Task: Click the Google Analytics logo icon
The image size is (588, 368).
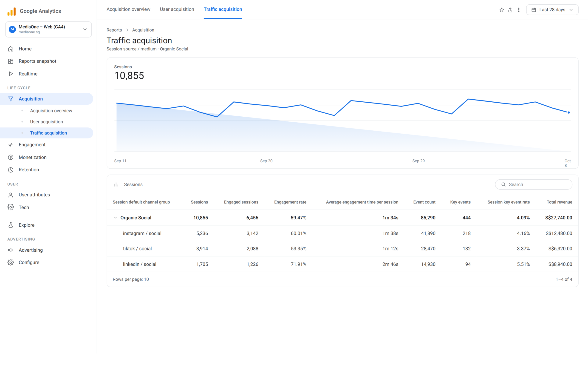Action: point(11,11)
